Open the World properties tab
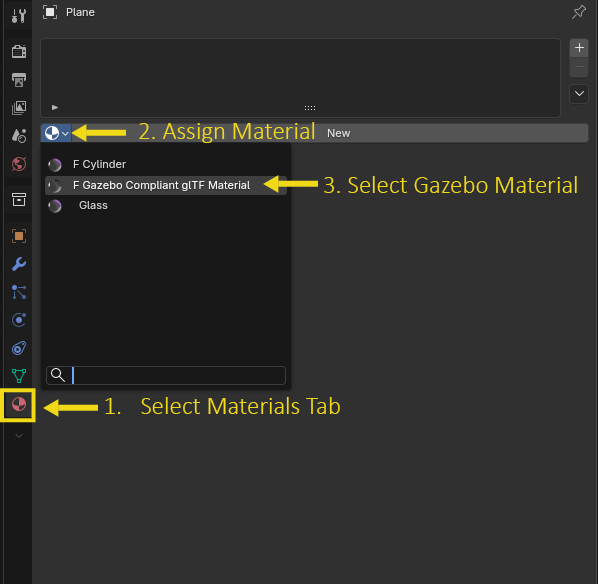 coord(19,164)
